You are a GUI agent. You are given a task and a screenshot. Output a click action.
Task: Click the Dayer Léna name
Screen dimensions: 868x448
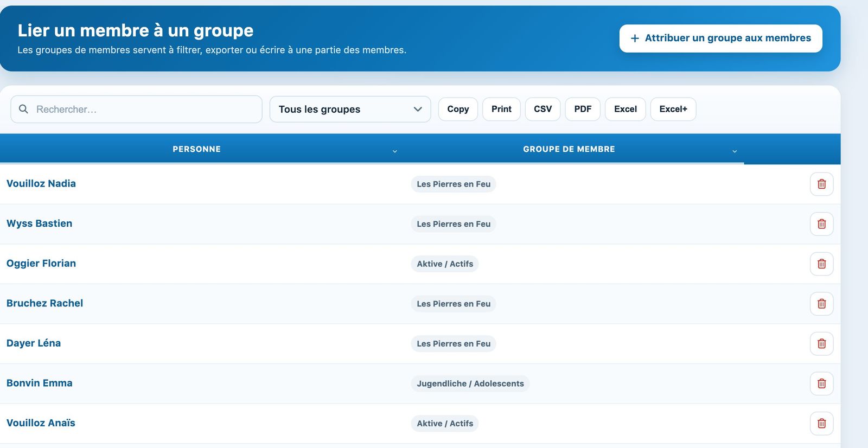(x=34, y=343)
